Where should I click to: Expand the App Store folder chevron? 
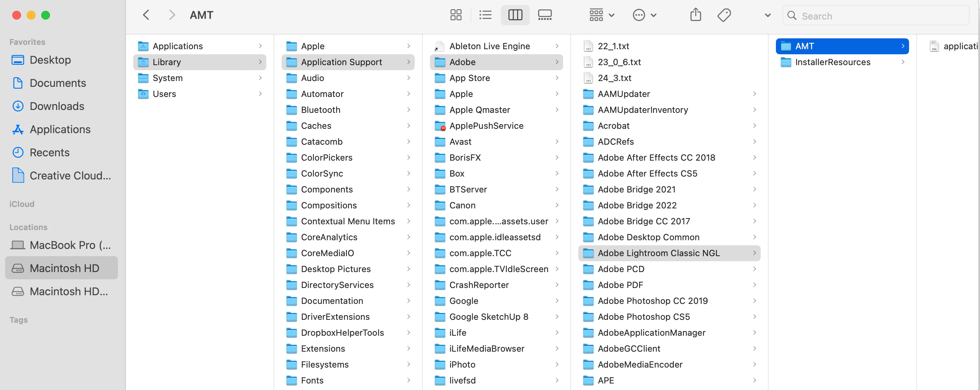557,78
